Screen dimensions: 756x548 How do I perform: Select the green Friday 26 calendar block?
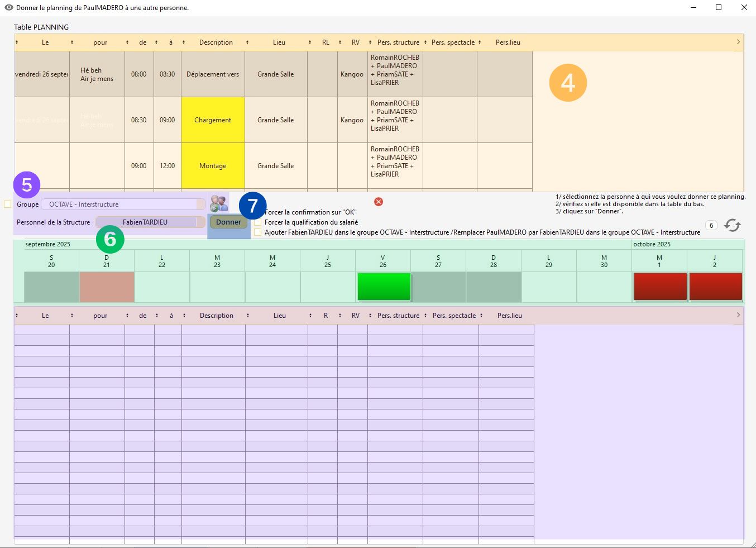pos(384,287)
